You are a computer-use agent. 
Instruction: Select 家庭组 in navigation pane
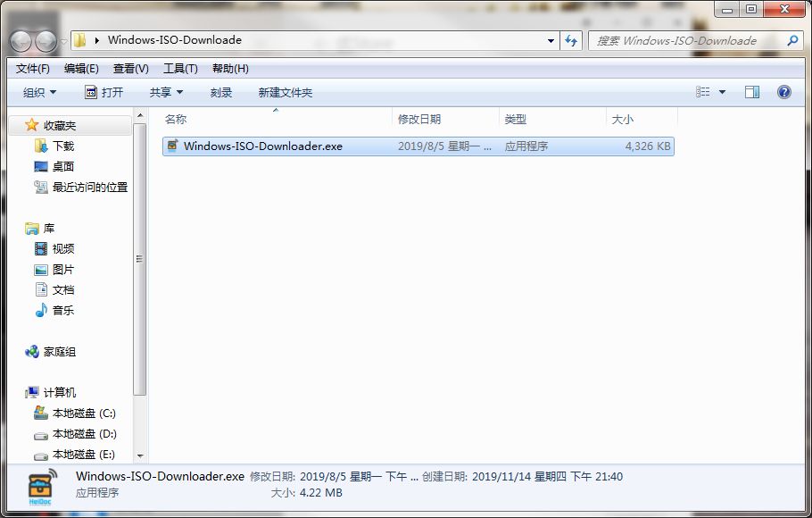60,352
